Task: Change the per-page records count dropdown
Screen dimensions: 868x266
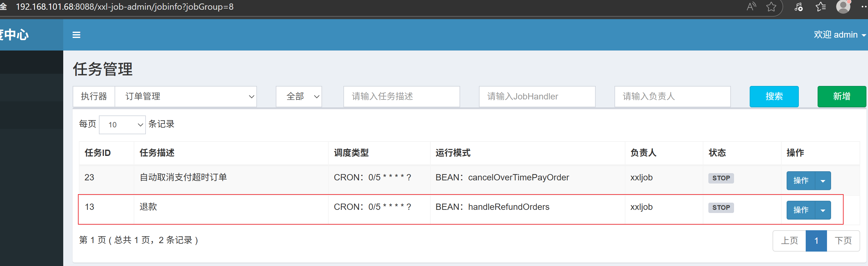Action: [x=122, y=125]
